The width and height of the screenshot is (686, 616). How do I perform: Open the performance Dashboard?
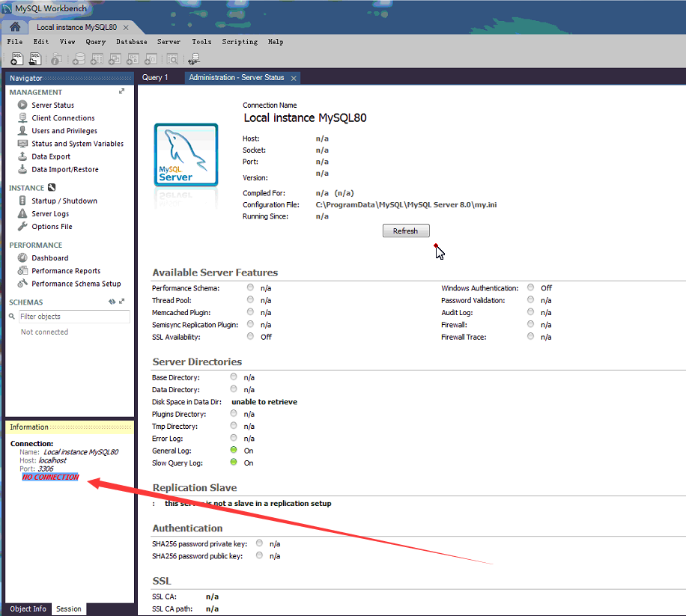[x=49, y=258]
